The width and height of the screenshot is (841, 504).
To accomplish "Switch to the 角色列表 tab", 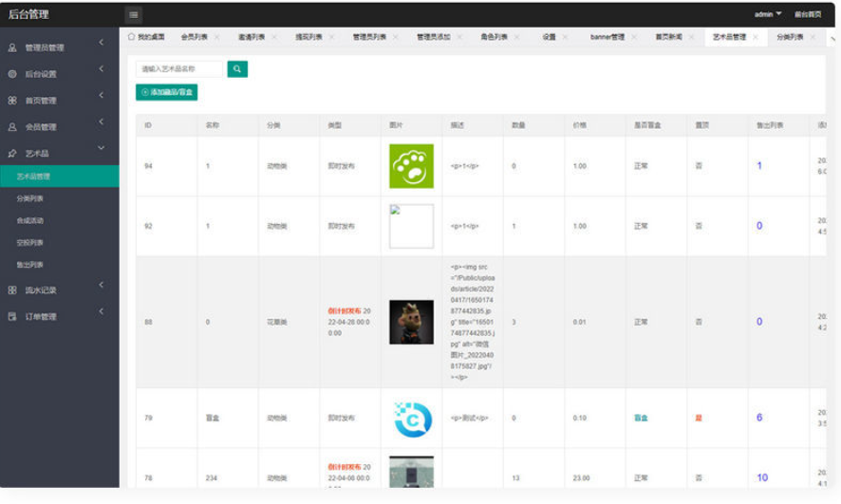I will pyautogui.click(x=494, y=37).
